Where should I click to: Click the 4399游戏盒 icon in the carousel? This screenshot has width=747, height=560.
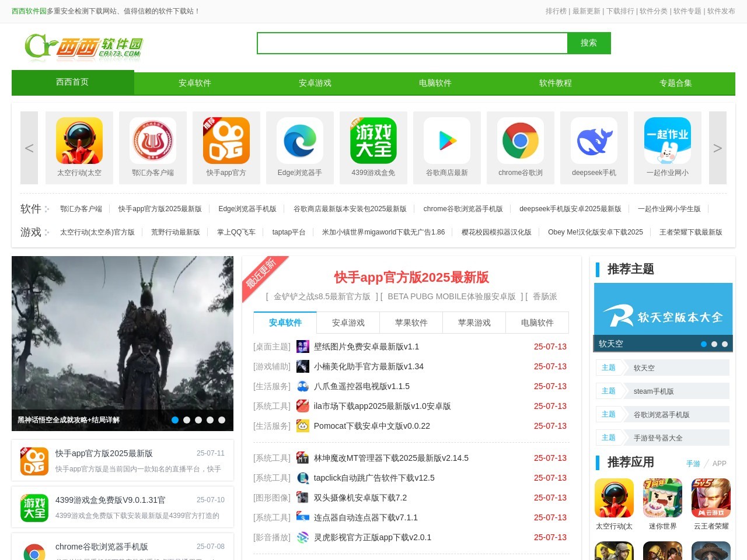click(x=373, y=140)
